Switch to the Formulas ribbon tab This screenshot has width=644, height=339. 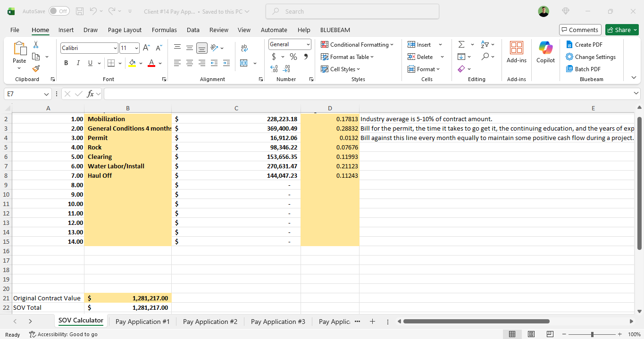(x=164, y=30)
